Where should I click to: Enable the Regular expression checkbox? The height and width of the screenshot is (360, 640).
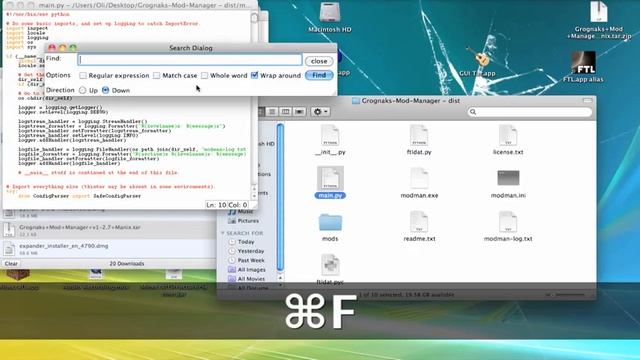(x=83, y=76)
